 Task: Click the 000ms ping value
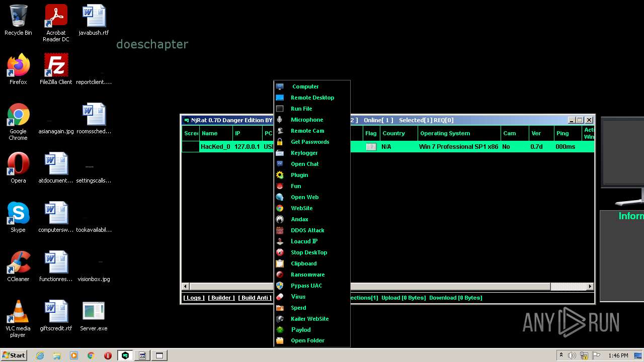[566, 147]
